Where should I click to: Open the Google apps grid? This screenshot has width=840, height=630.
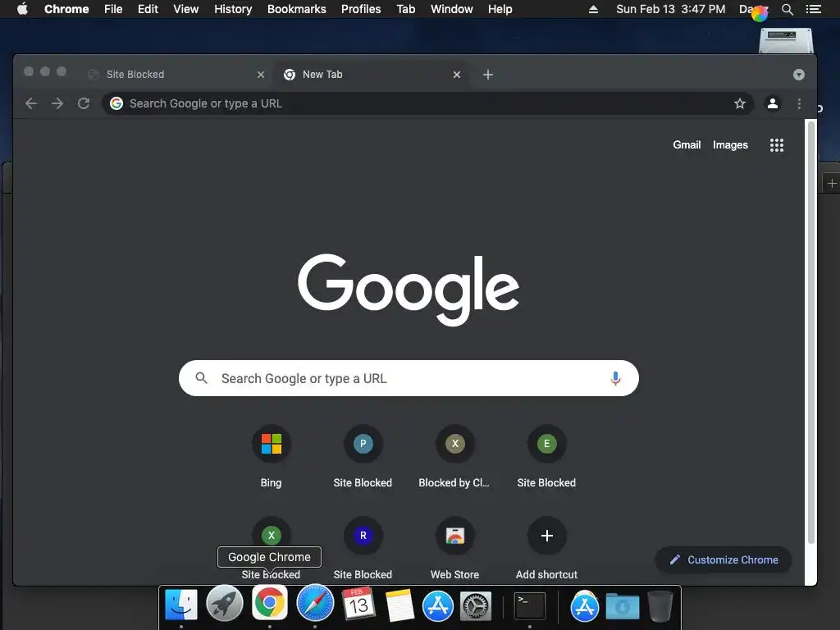click(777, 145)
